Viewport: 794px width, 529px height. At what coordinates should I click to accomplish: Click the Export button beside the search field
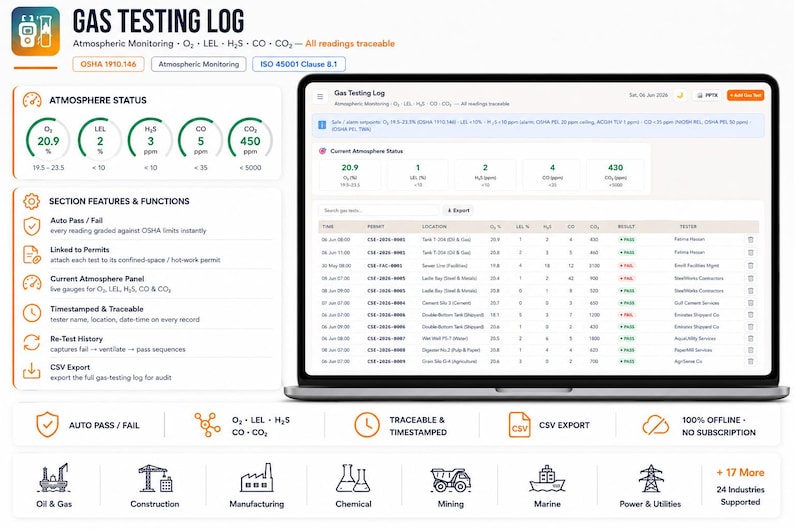[458, 210]
